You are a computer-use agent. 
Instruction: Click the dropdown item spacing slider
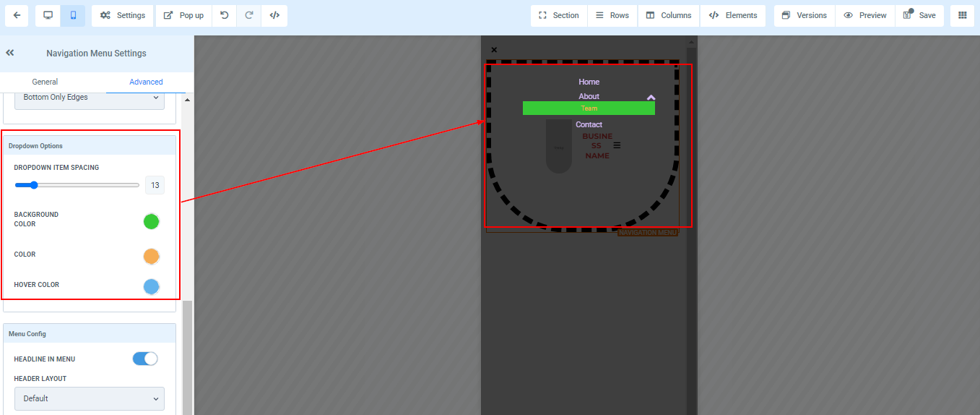click(77, 185)
